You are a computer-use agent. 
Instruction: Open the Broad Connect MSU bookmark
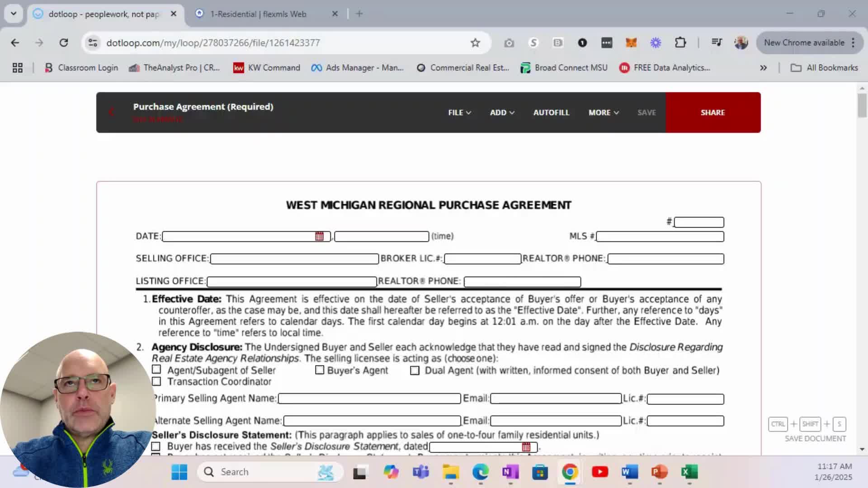[x=564, y=68]
